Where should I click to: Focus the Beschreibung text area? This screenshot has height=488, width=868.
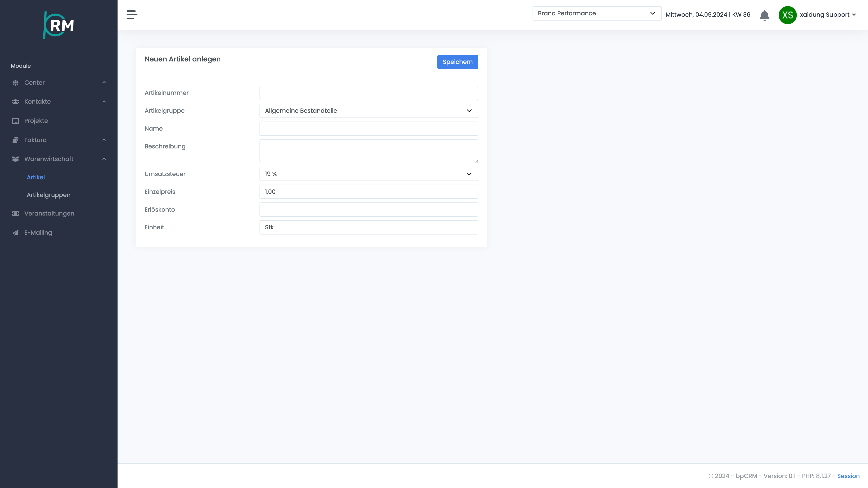369,151
